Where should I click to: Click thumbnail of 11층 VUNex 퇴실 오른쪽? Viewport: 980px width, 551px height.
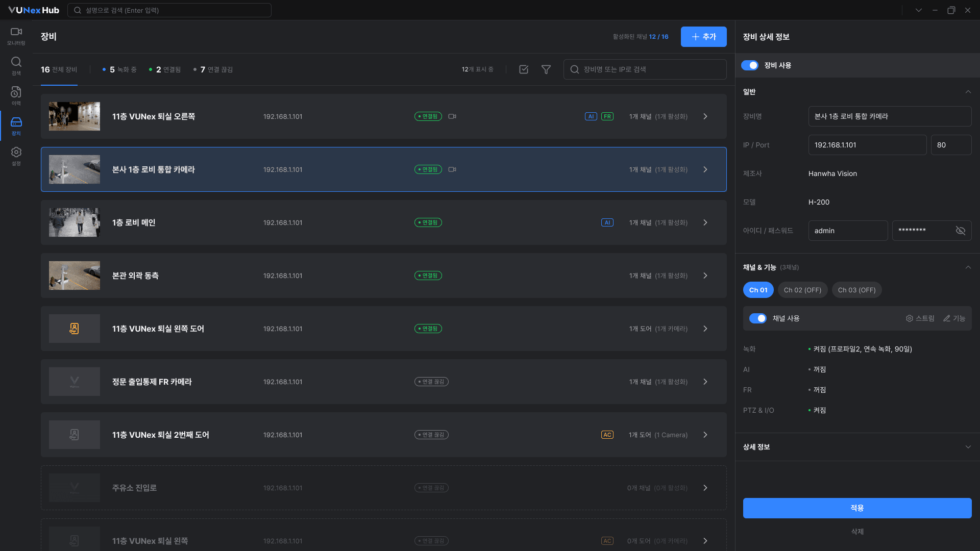[75, 116]
